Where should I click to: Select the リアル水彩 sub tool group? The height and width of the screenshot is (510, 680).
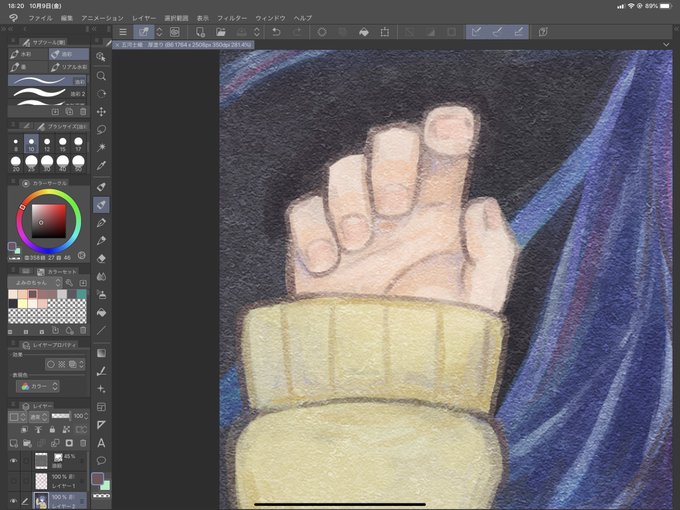pos(69,67)
